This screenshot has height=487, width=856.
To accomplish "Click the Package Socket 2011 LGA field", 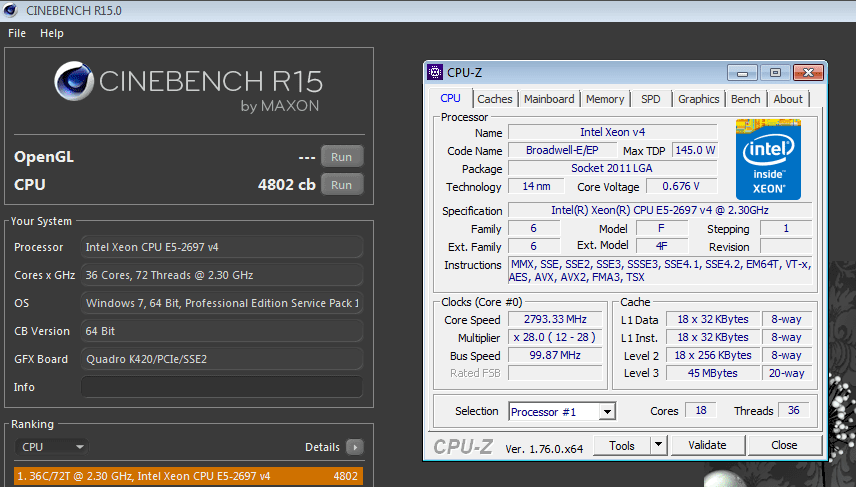I will pyautogui.click(x=612, y=168).
